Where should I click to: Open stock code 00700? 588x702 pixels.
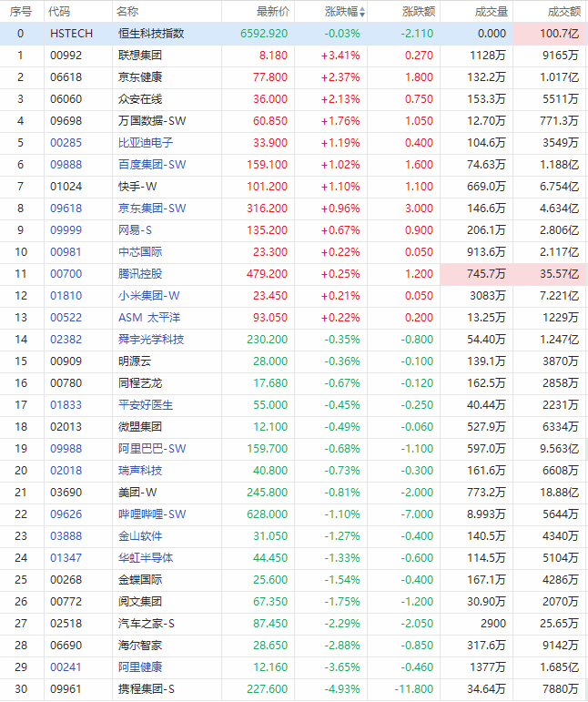pos(66,274)
